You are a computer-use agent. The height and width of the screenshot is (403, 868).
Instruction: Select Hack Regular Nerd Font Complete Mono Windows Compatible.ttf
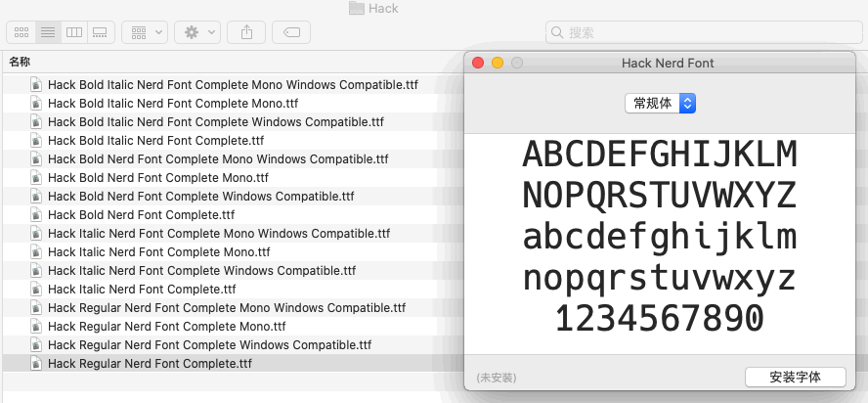227,308
